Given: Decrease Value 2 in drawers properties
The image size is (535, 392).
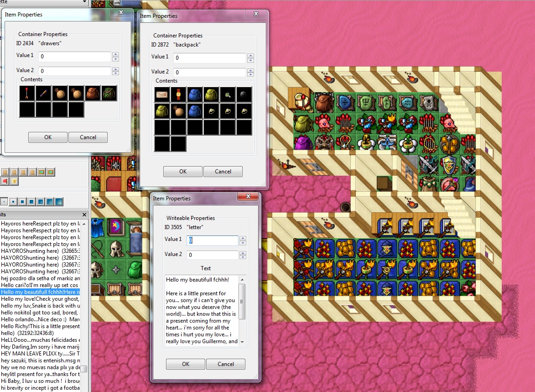Looking at the screenshot, I should pos(116,73).
